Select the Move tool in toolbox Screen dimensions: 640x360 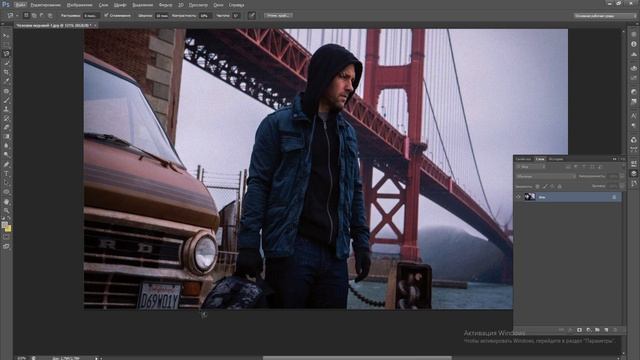(6, 36)
